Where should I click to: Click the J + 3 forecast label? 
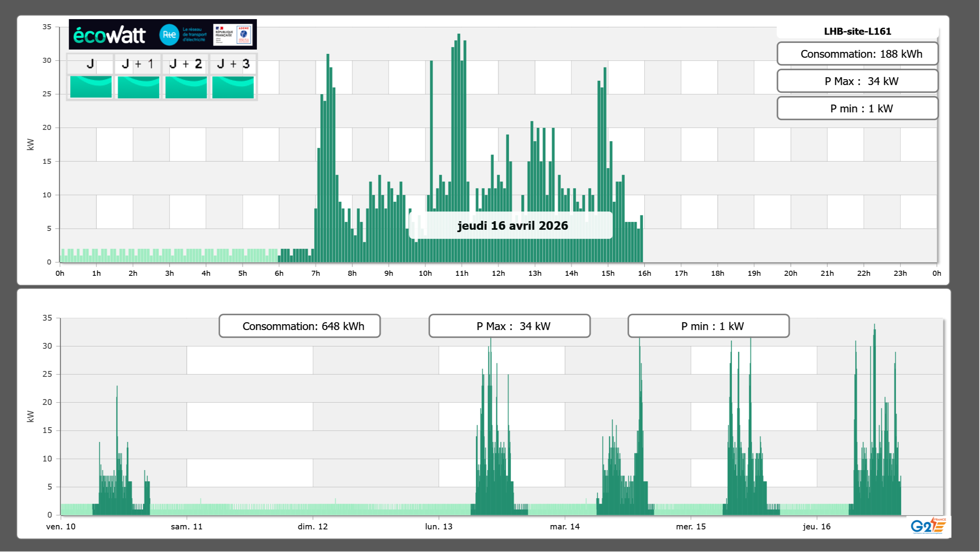click(x=233, y=64)
